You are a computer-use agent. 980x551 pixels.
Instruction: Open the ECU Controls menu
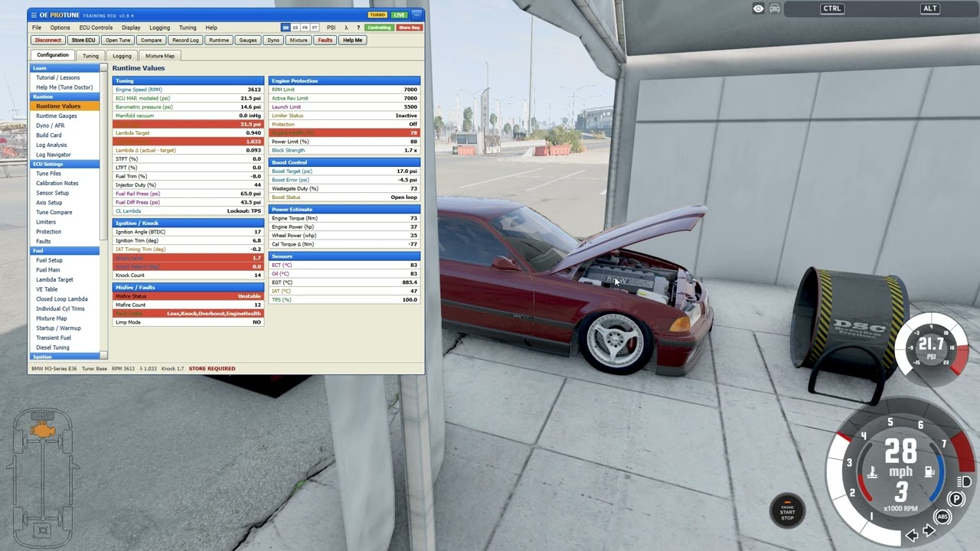[96, 28]
